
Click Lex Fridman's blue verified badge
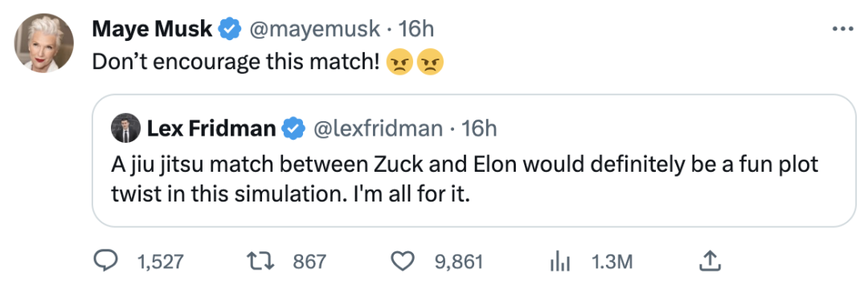[x=293, y=128]
